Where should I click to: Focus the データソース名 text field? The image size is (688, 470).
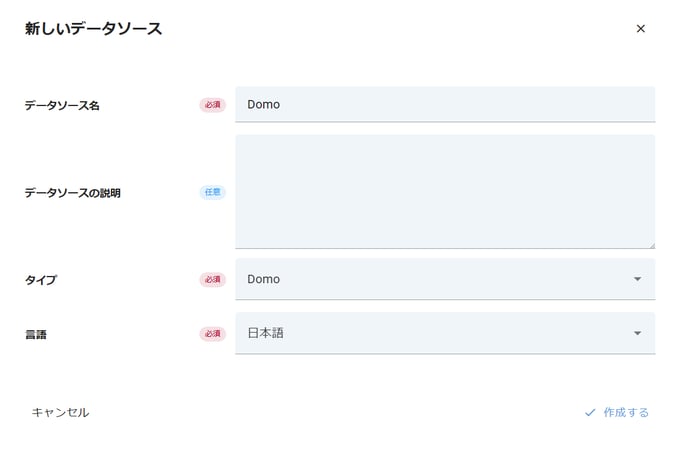445,104
